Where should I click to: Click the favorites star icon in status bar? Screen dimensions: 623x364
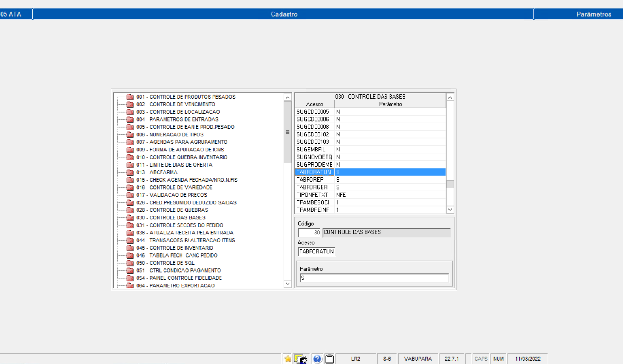[288, 359]
